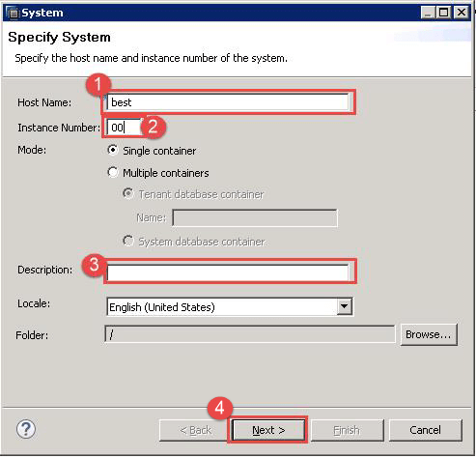
Task: Open the Locale dropdown arrow
Action: pos(344,306)
